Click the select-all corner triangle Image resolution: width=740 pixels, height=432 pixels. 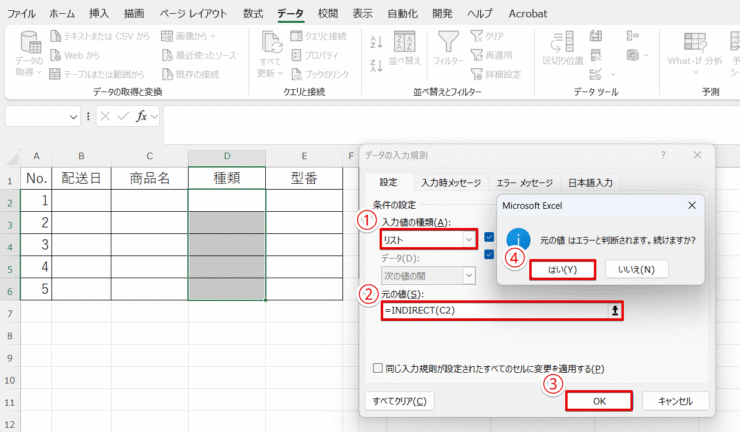point(13,158)
